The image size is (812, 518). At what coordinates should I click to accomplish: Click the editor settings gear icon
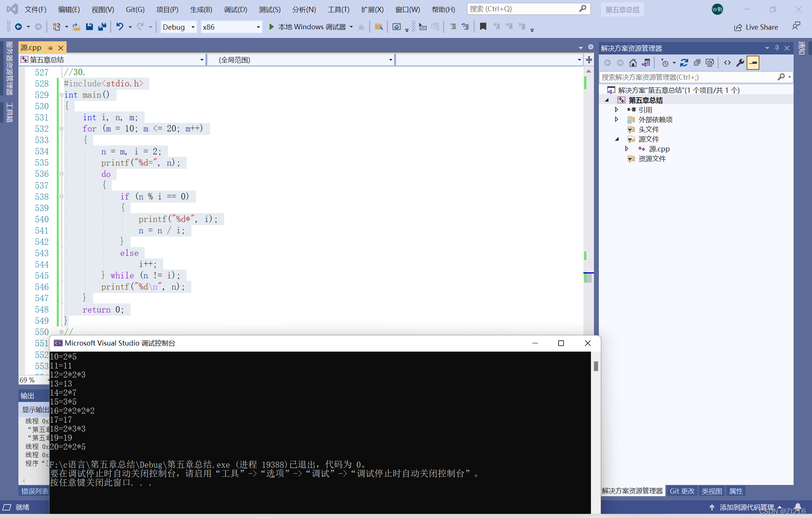(x=591, y=47)
